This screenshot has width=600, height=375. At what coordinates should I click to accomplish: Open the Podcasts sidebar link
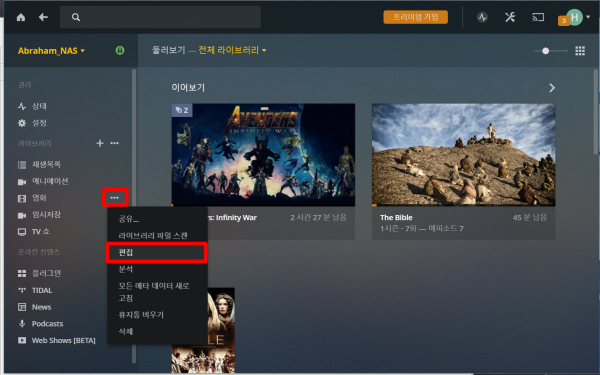click(47, 324)
